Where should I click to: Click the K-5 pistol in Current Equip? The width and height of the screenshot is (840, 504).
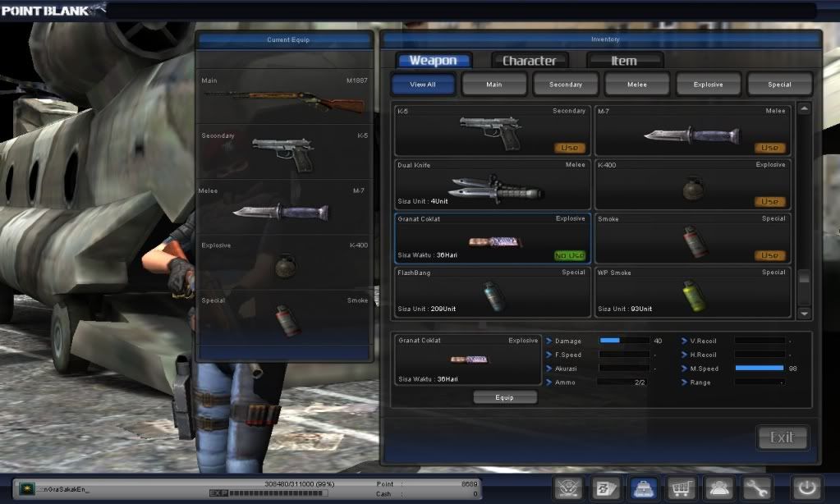[282, 154]
